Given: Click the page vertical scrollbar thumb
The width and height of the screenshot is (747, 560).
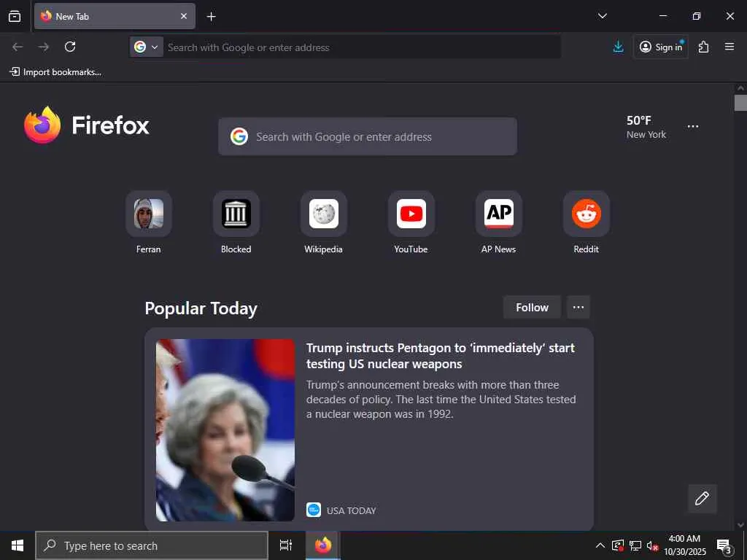Looking at the screenshot, I should click(x=740, y=102).
